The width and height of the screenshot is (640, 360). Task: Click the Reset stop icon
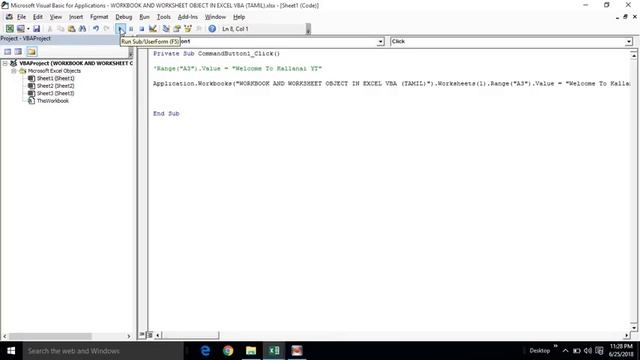tap(141, 29)
